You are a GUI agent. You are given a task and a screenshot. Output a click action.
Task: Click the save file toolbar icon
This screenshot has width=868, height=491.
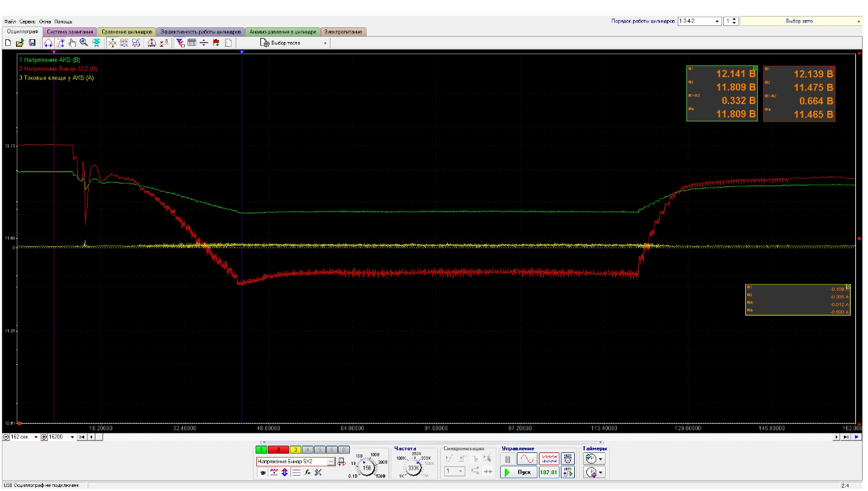31,43
